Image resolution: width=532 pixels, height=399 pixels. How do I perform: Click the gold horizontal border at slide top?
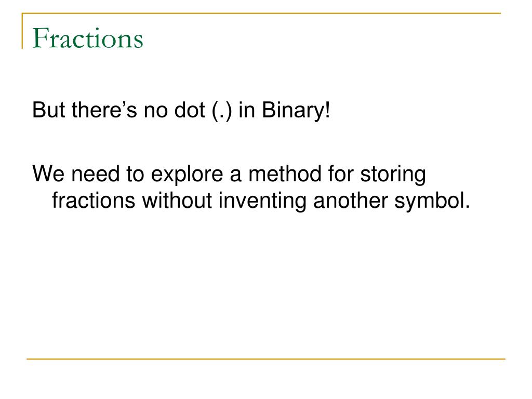click(261, 13)
